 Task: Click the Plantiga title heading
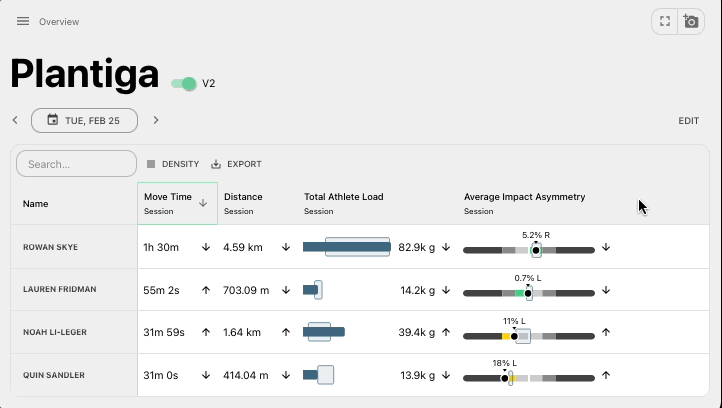pos(85,74)
